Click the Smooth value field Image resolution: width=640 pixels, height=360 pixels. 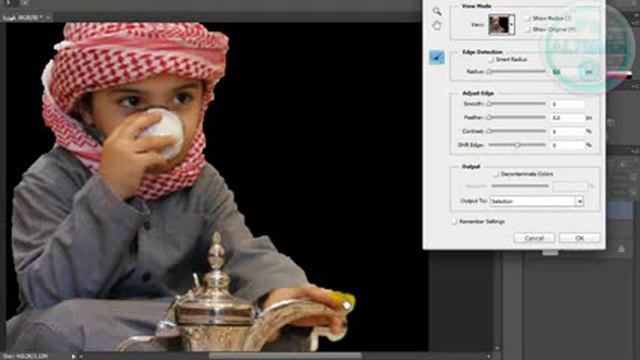click(567, 104)
